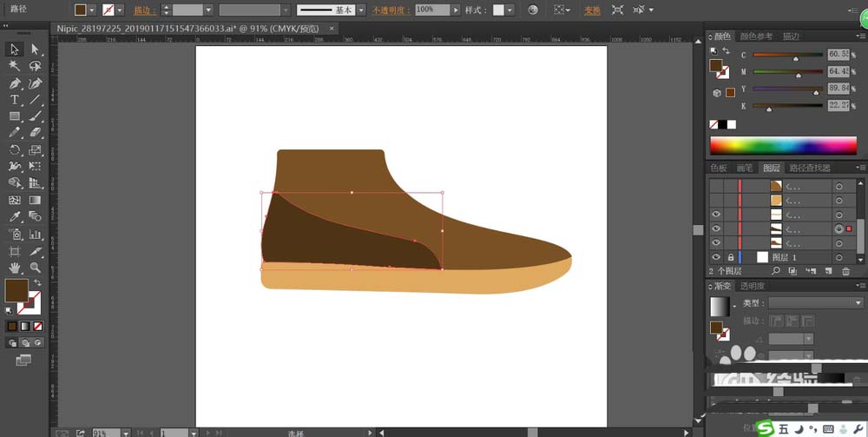Open the gradient 类型 dropdown
Screen dimensions: 868x437
click(858, 303)
